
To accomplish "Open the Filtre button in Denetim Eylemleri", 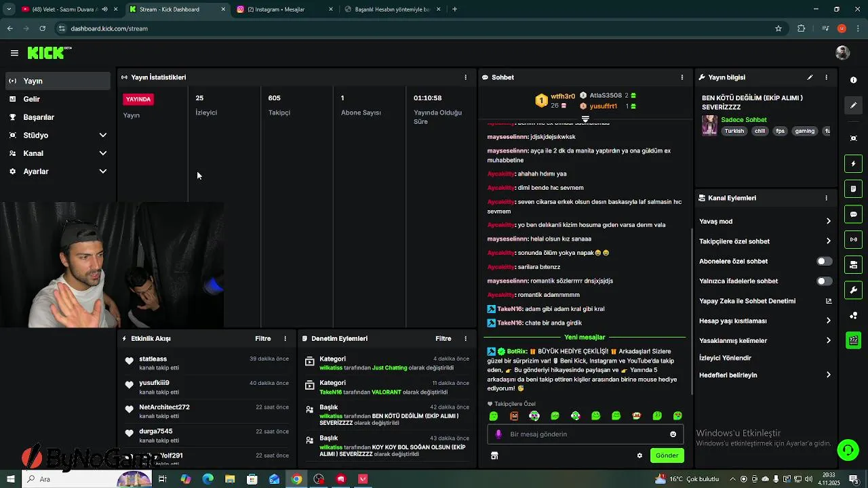I will [443, 338].
